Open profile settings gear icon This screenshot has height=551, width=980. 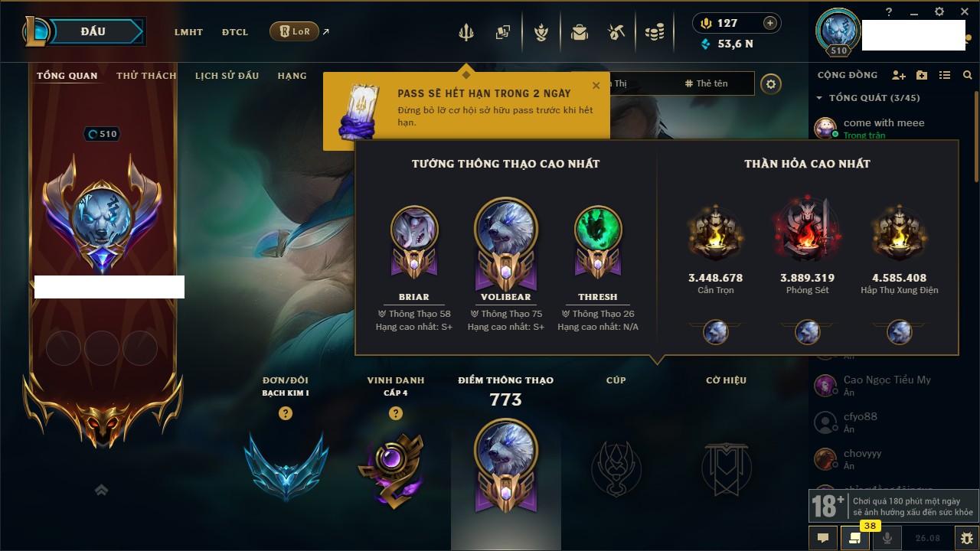point(771,83)
